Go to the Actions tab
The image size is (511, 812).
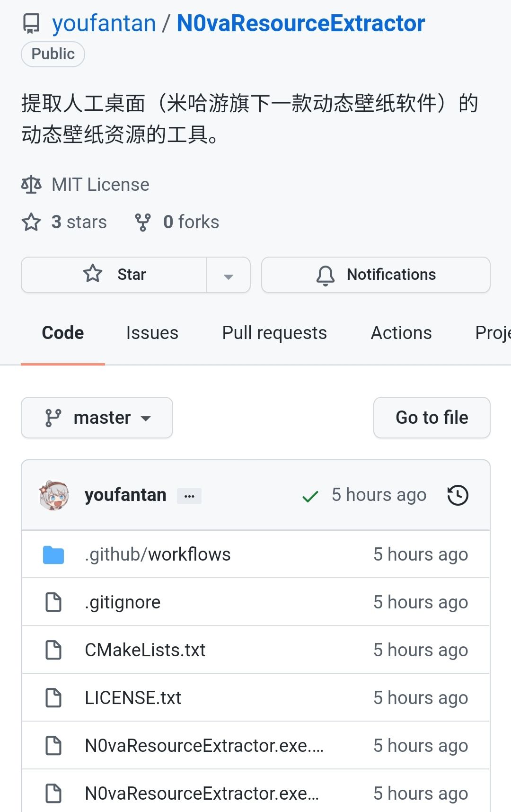(401, 333)
